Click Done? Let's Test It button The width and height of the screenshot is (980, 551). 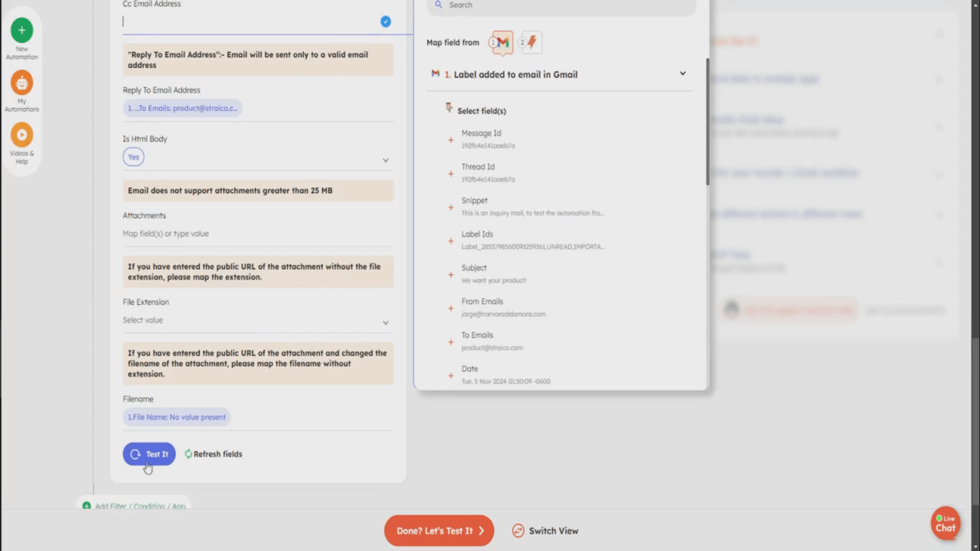point(439,531)
